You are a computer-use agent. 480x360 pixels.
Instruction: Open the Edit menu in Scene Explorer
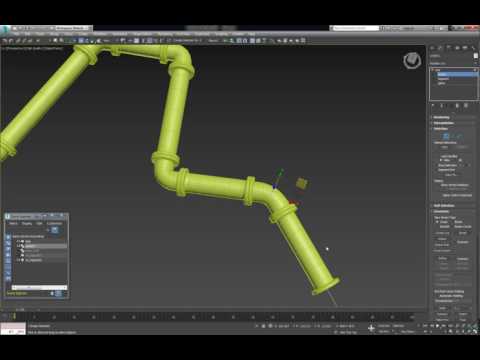tap(39, 223)
